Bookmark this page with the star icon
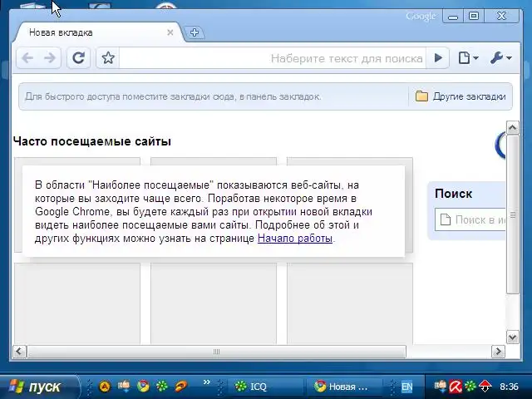This screenshot has width=532, height=399. [108, 58]
